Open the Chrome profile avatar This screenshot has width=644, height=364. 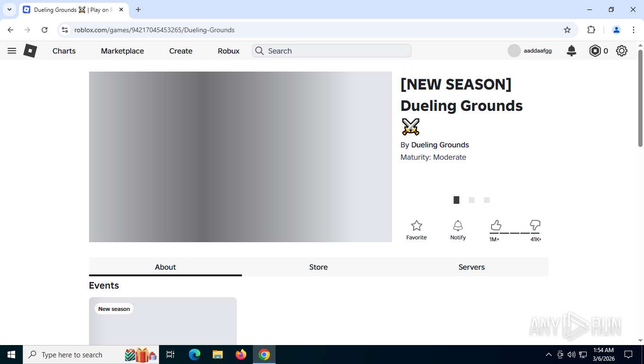617,30
